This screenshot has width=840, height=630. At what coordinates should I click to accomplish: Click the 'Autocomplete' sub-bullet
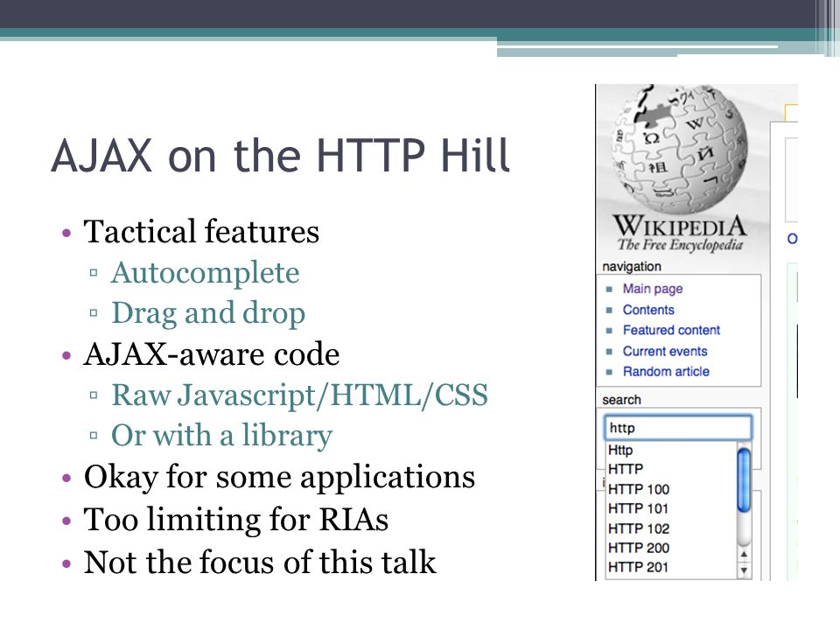(x=205, y=273)
